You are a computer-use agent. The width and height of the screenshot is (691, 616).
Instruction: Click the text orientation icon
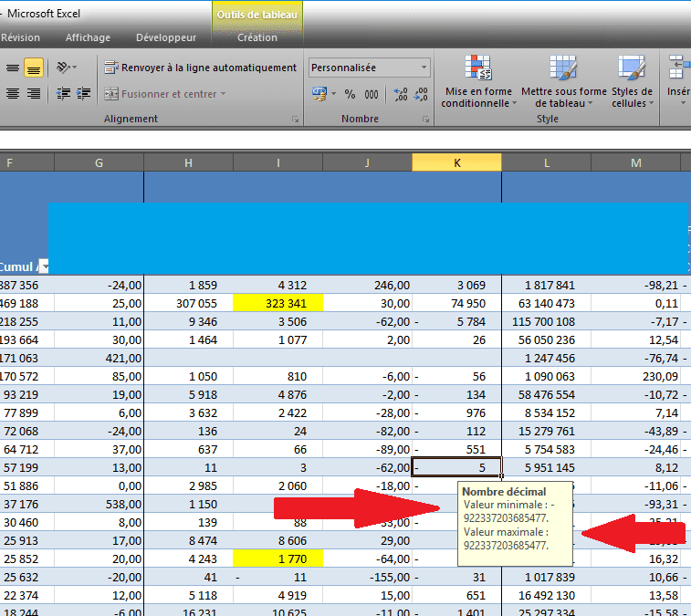(x=65, y=68)
